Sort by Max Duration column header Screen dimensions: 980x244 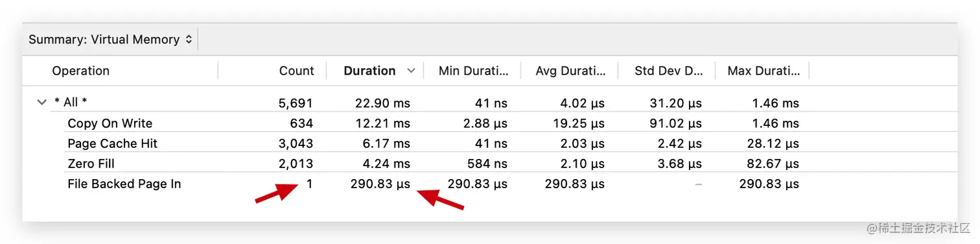point(764,71)
